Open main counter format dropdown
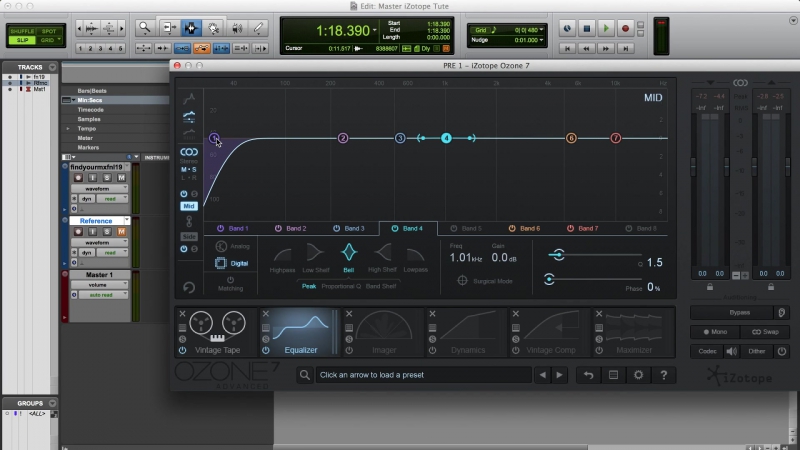Image resolution: width=800 pixels, height=450 pixels. pos(374,31)
